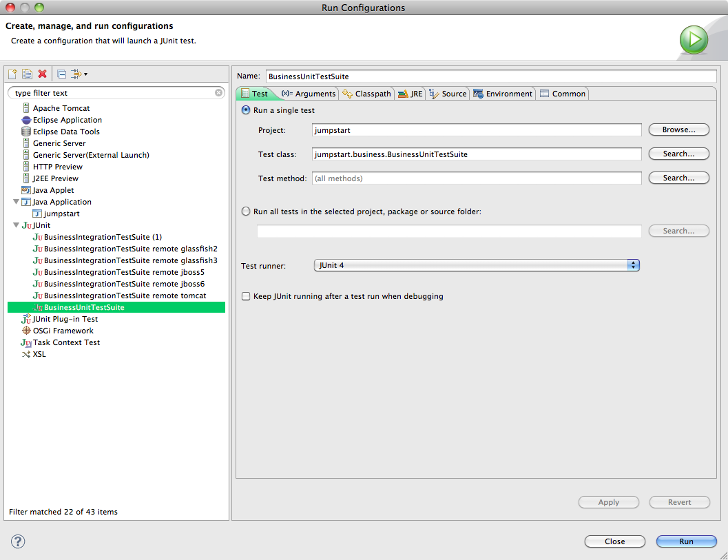Open the Classpath tab
This screenshot has width=728, height=560.
(x=367, y=94)
